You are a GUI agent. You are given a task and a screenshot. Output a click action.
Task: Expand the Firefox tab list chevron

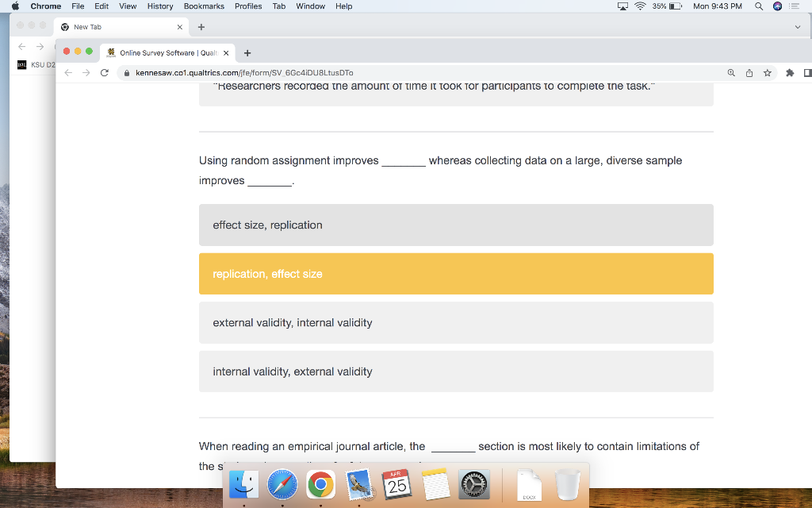(x=798, y=26)
